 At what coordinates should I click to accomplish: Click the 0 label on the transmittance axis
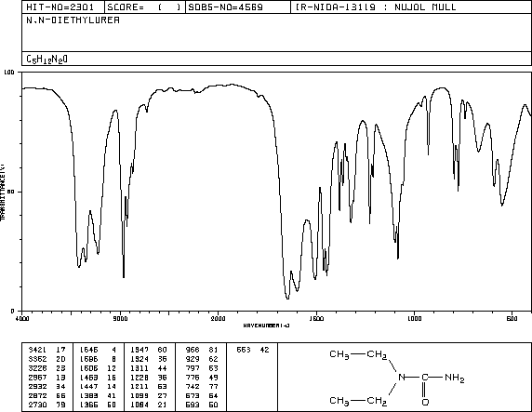pyautogui.click(x=12, y=311)
